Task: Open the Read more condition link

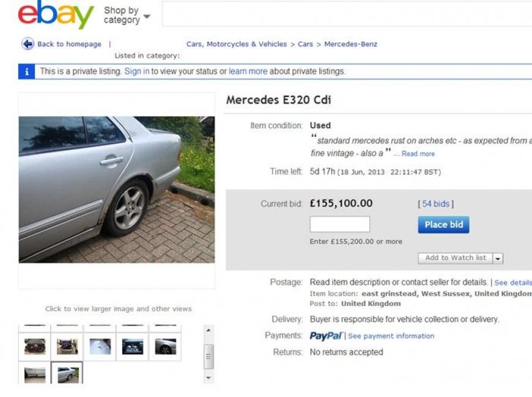Action: point(418,154)
